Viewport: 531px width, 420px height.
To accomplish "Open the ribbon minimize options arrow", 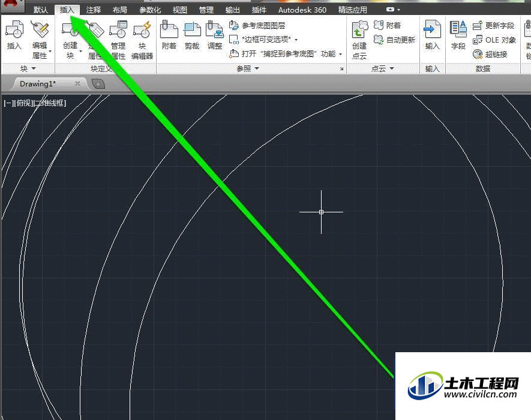I will coord(399,10).
